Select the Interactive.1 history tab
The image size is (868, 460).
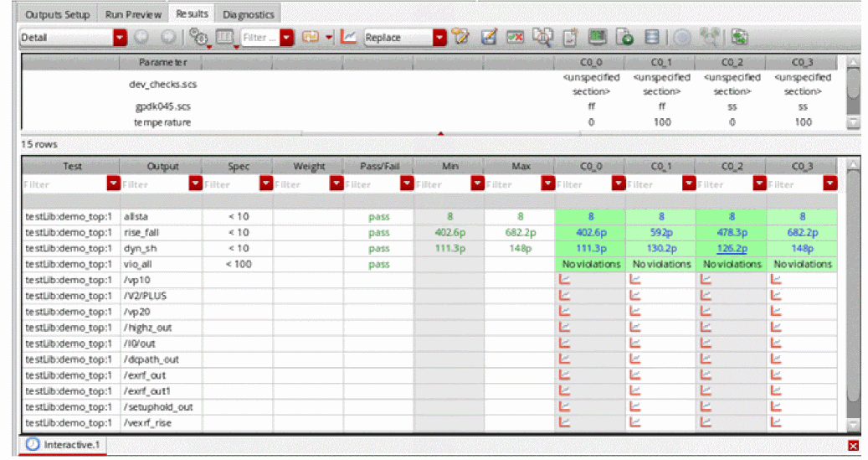[x=64, y=444]
